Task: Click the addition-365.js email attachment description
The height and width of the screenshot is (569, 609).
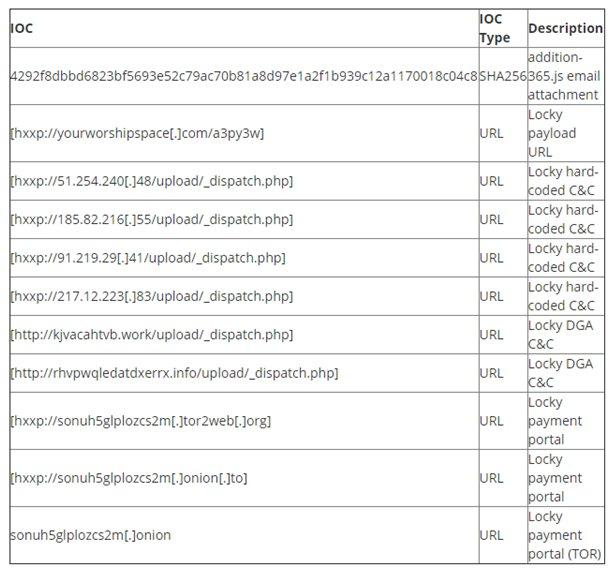Action: coord(563,76)
